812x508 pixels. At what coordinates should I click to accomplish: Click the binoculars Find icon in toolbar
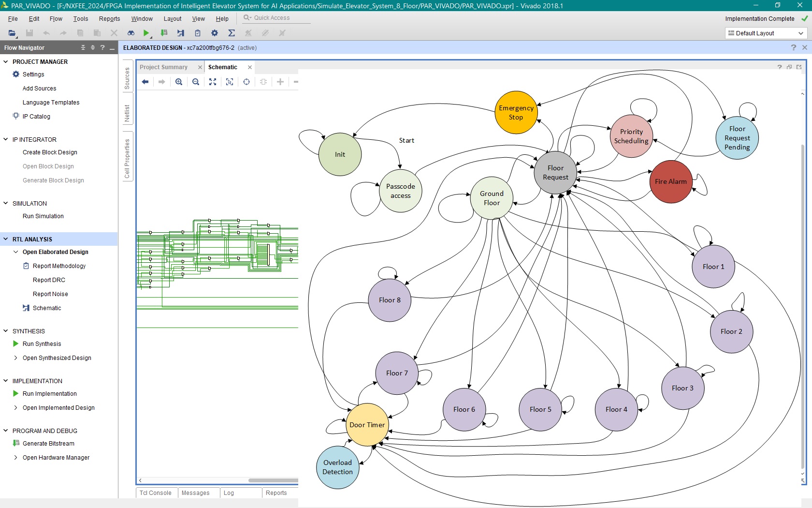130,33
